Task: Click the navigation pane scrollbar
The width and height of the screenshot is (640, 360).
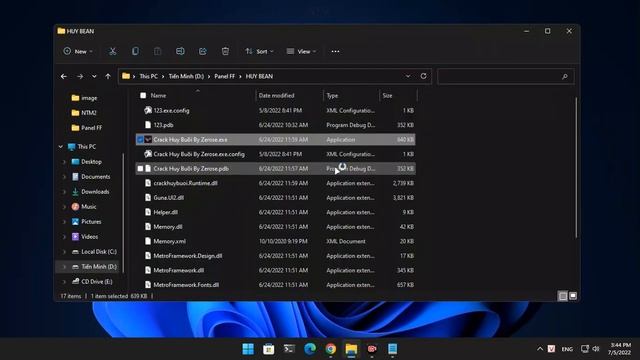Action: (123, 212)
